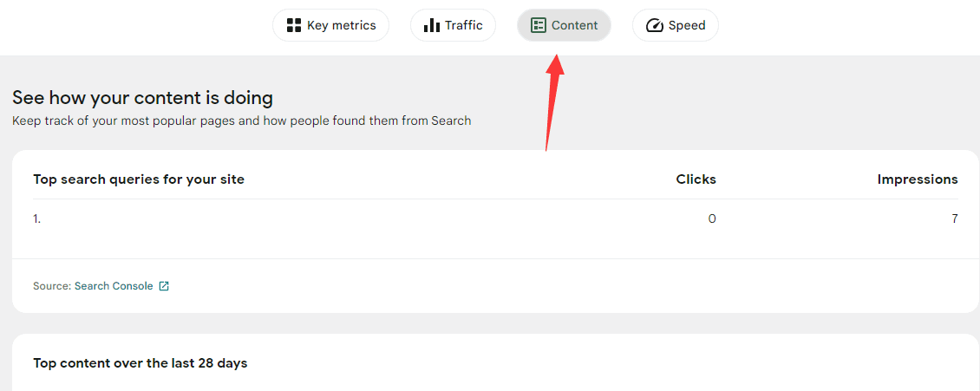Switch to the Key metrics tab label

tap(342, 25)
